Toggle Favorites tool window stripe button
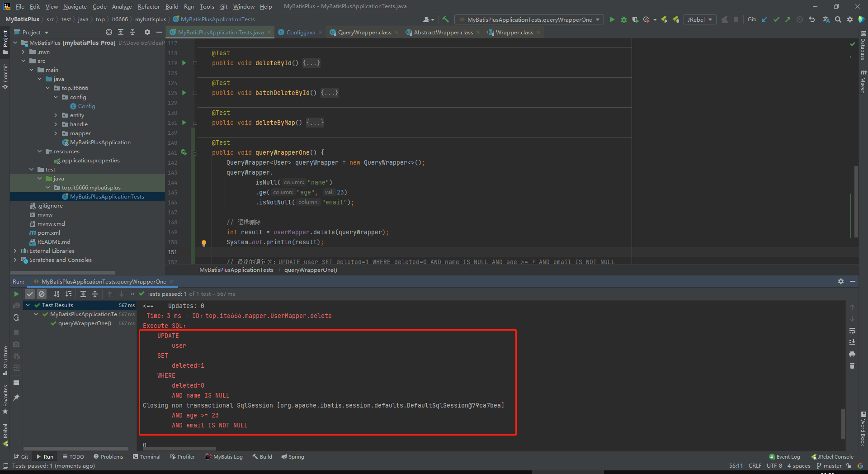The width and height of the screenshot is (868, 474). pos(5,399)
